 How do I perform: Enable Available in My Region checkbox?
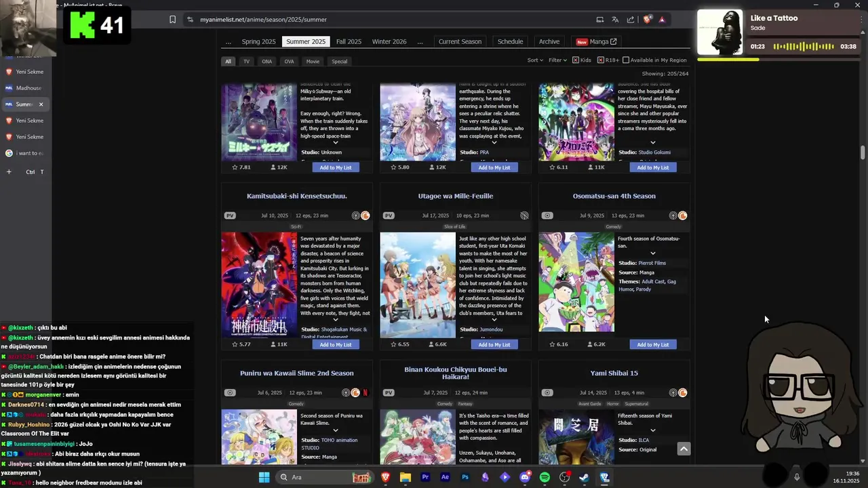pos(626,60)
